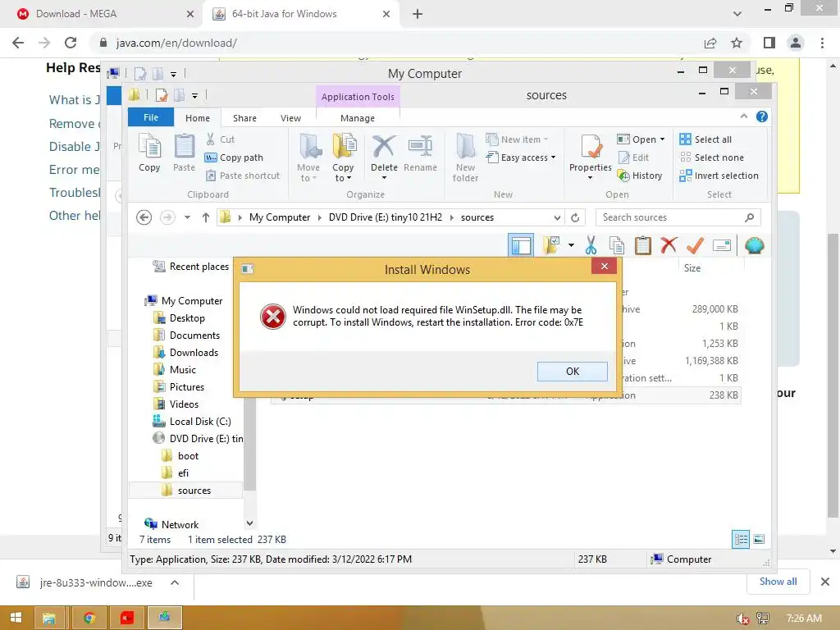Click My Computer in address breadcrumb
This screenshot has width=840, height=630.
click(x=280, y=217)
